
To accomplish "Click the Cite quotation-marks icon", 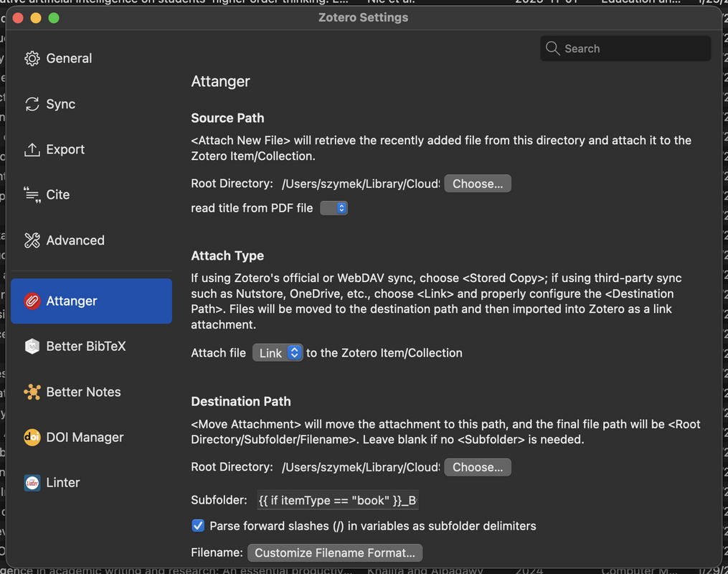I will [x=33, y=194].
